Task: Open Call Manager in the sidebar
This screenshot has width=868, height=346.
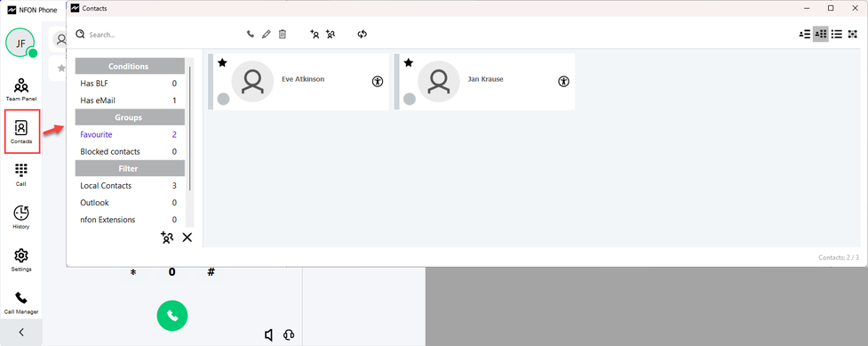Action: tap(21, 302)
